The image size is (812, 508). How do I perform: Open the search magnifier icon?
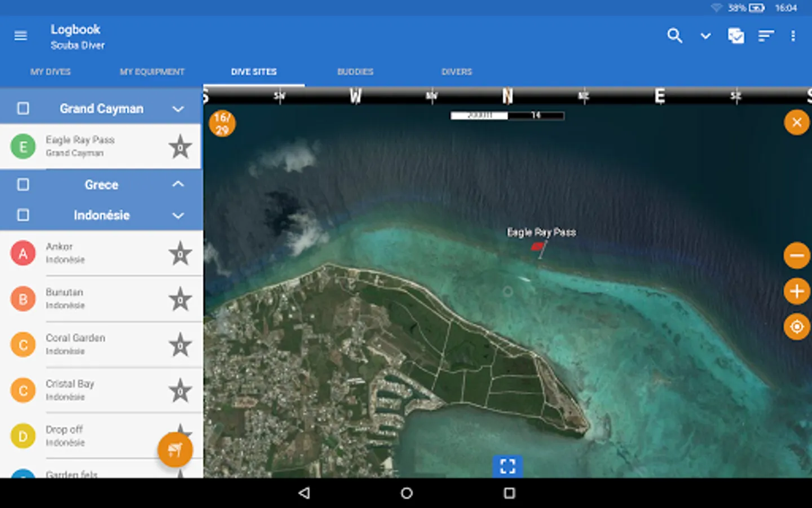coord(674,36)
